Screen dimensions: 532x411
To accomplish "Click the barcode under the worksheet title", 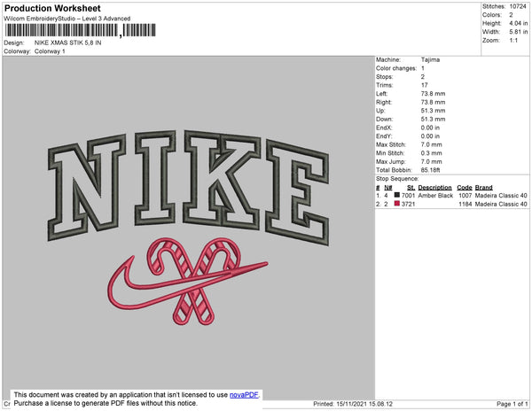I will point(81,30).
